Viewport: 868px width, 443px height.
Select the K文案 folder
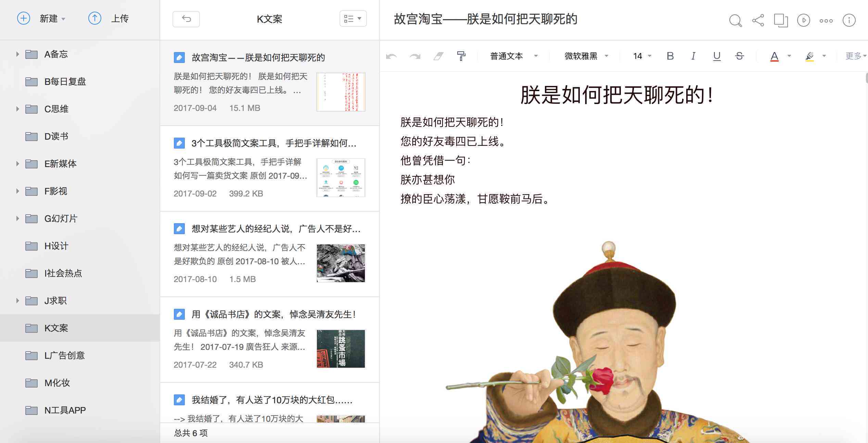coord(80,328)
